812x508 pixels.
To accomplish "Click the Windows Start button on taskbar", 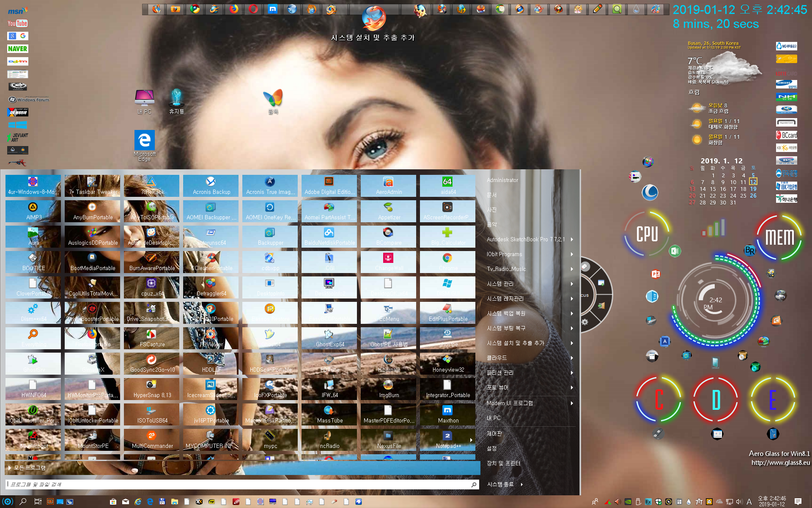I will (x=8, y=502).
